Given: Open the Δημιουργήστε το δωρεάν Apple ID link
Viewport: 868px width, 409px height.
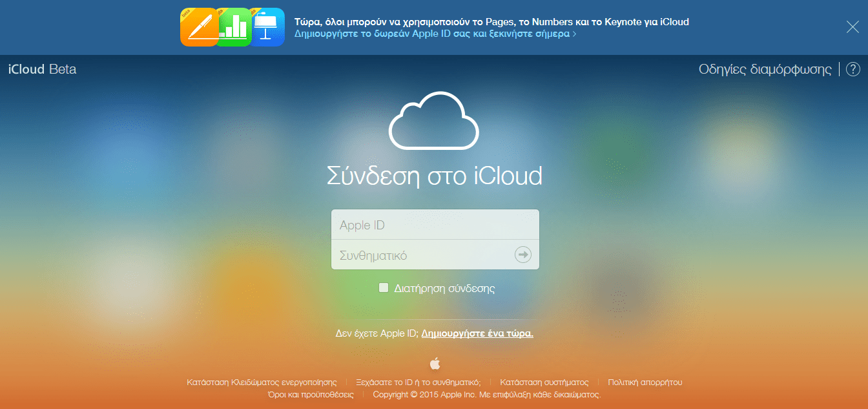Looking at the screenshot, I should [435, 34].
